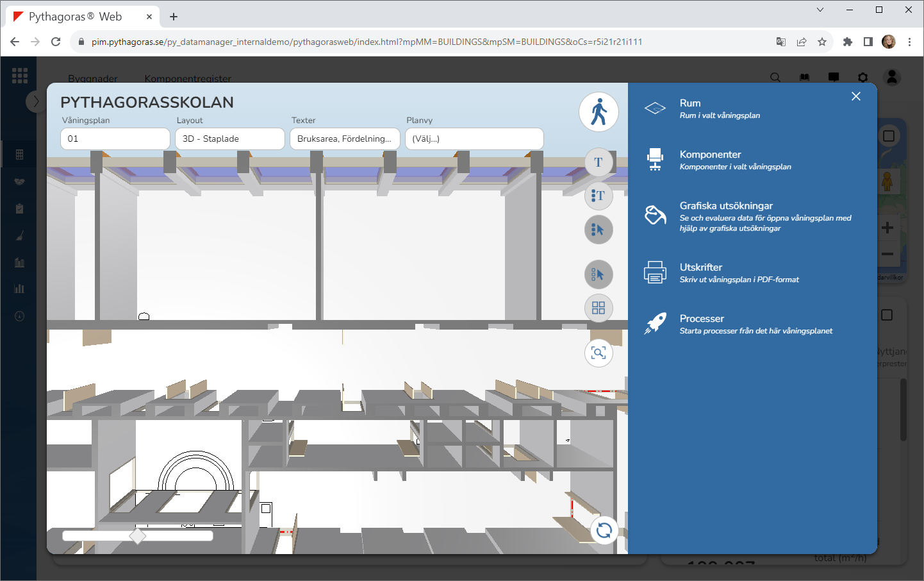Close the blue side panel with the X

[855, 96]
